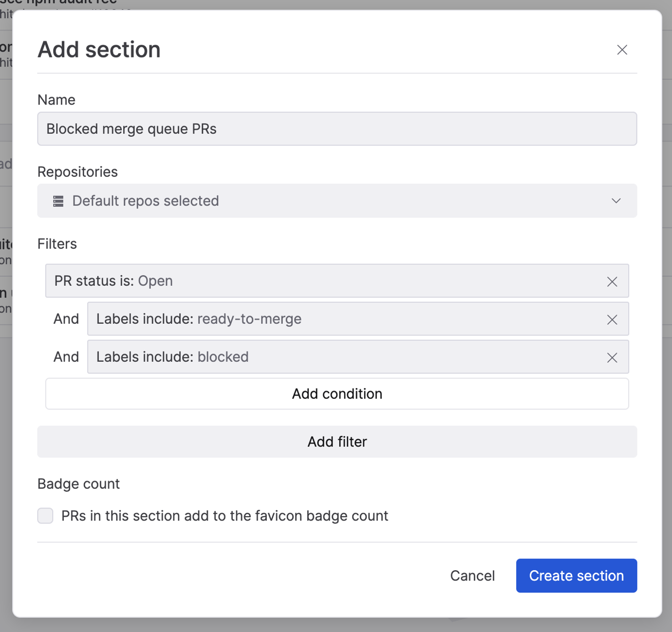Click the favicon badge count label text
The image size is (672, 632).
pyautogui.click(x=224, y=516)
